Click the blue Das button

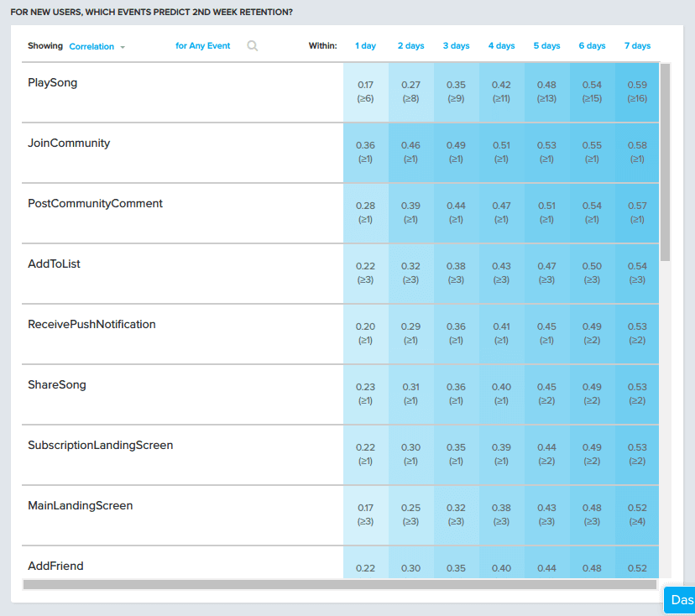pyautogui.click(x=681, y=600)
